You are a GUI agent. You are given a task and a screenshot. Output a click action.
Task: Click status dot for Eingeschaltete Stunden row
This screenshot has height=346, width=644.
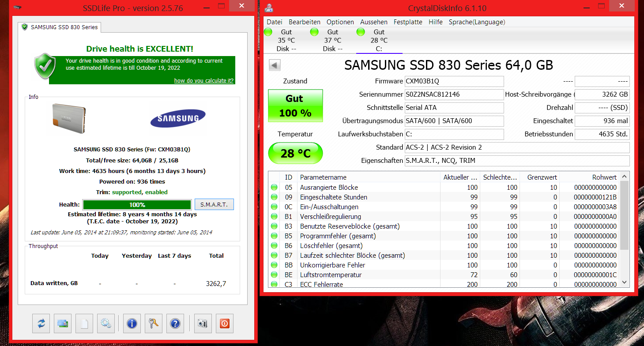click(x=275, y=197)
